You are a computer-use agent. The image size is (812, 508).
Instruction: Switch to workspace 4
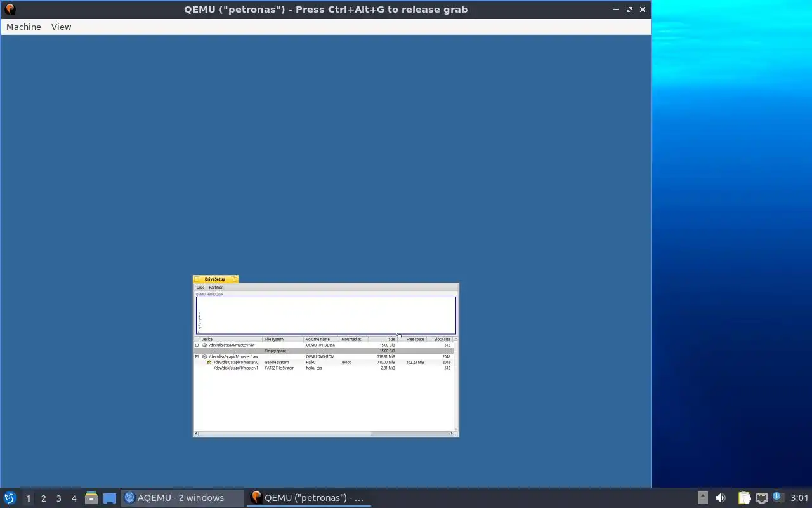[74, 498]
